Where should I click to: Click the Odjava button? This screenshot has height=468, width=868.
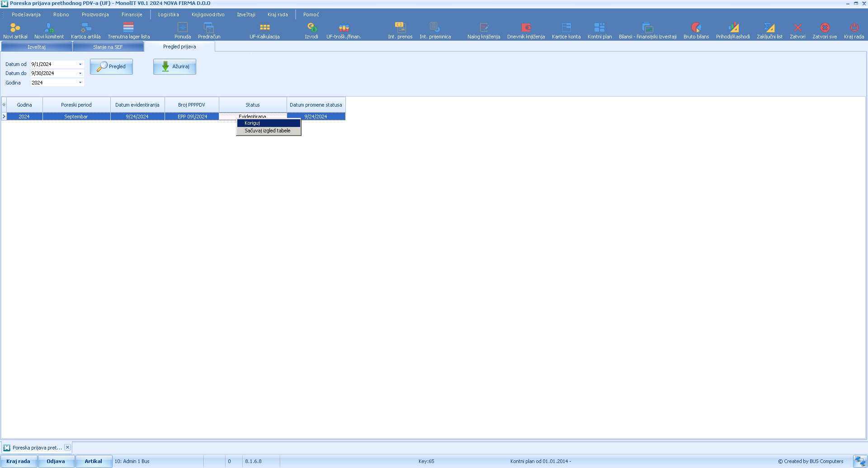point(56,461)
